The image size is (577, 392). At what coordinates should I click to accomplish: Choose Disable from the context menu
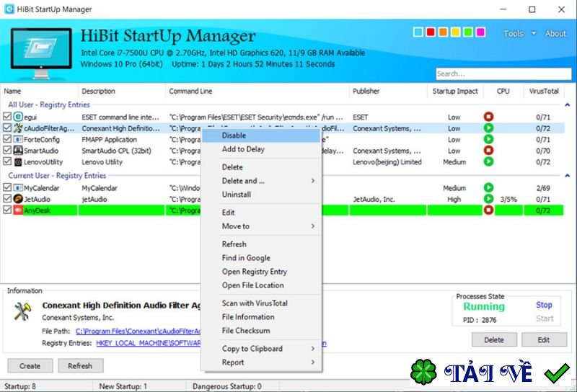(x=261, y=135)
